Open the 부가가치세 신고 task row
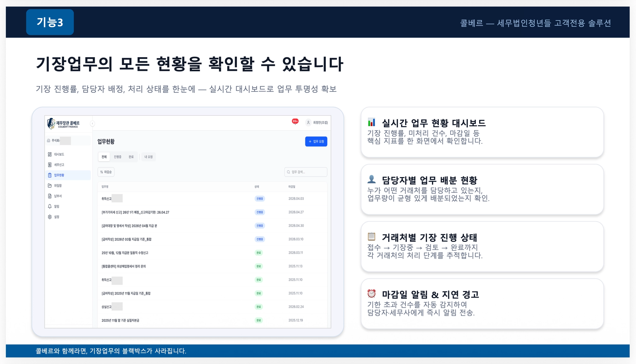Image resolution: width=636 pixels, height=364 pixels. click(135, 212)
